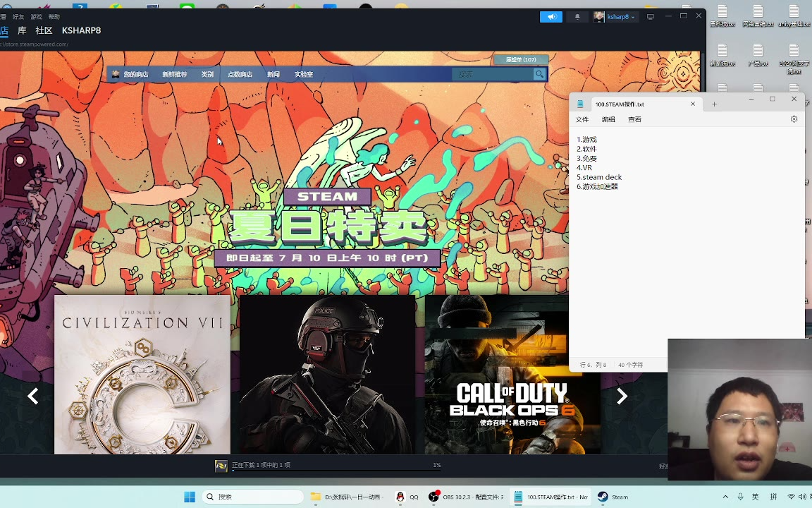The image size is (812, 508).
Task: Open the 好友 menu in Steam
Action: coord(18,17)
